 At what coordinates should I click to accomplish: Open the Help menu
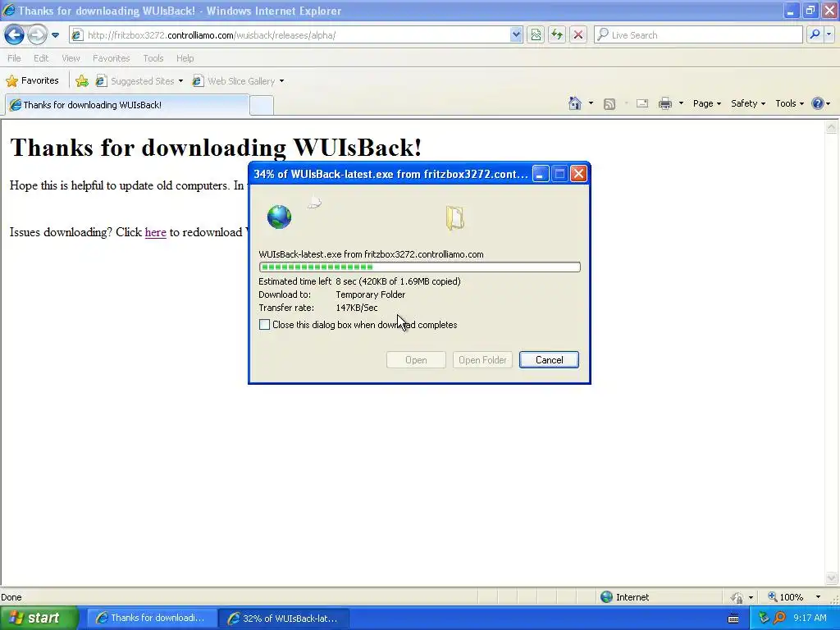[185, 58]
